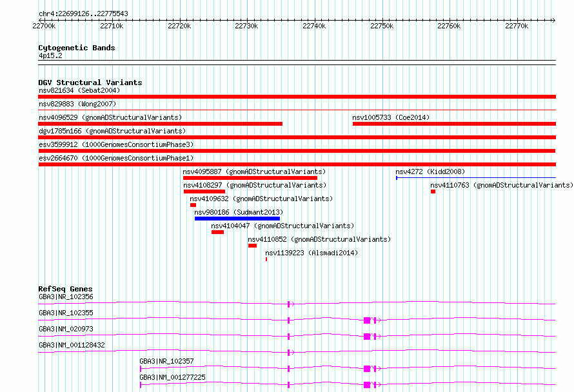Click the exon tick on GBA3|NM_001128432 track
The width and height of the screenshot is (574, 392).
pyautogui.click(x=288, y=353)
